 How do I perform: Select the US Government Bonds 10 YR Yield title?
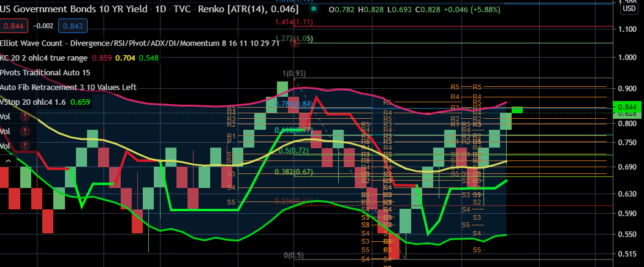pos(74,9)
